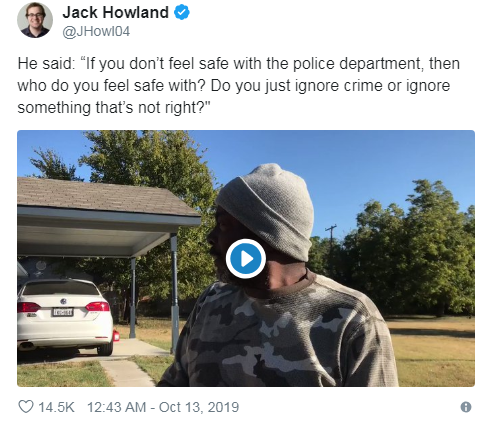Click tweet line 'who do you feel safe with?'
Viewport: 491px width, 427px height.
(111, 86)
